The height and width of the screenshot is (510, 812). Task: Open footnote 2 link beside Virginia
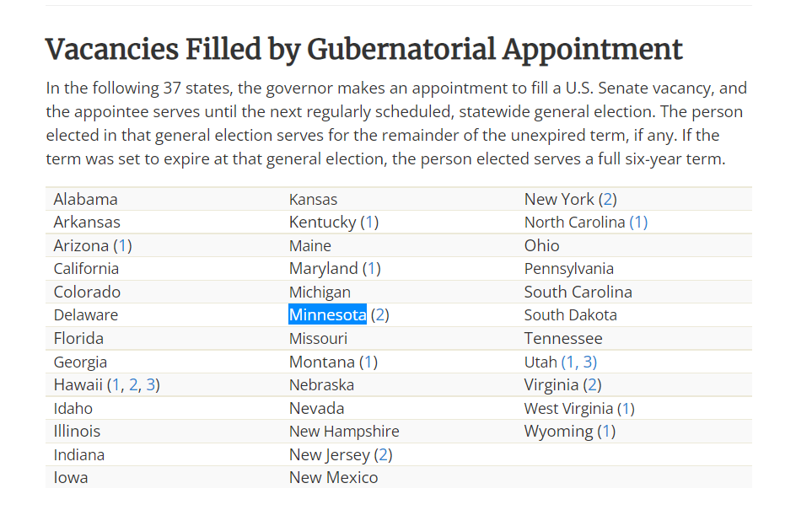tap(592, 385)
